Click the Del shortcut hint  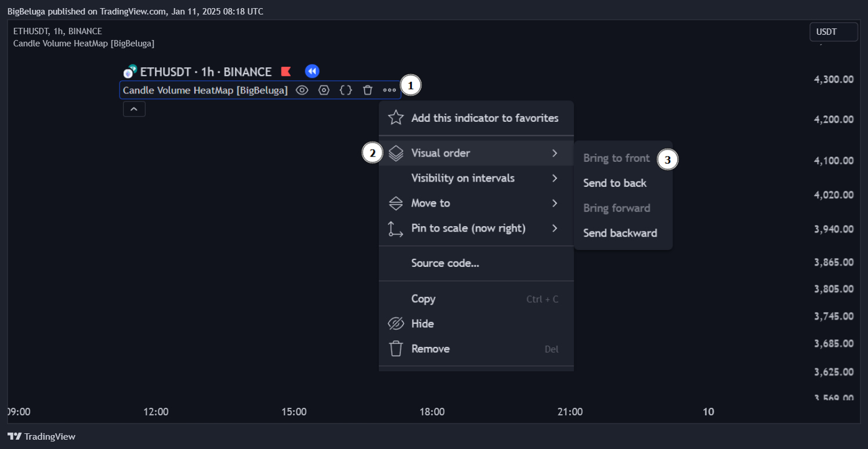pyautogui.click(x=551, y=349)
